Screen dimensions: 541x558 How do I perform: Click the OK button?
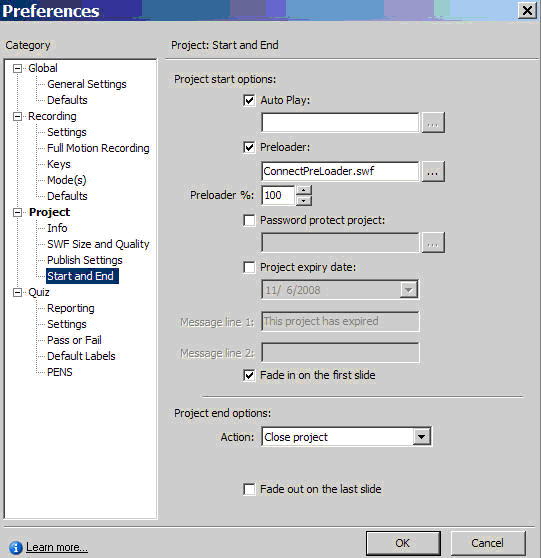403,543
